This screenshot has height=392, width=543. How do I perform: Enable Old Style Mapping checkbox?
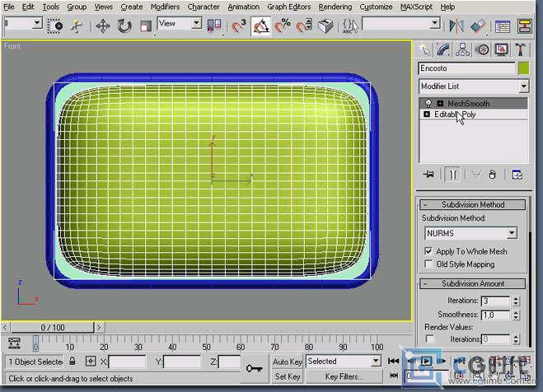[429, 264]
